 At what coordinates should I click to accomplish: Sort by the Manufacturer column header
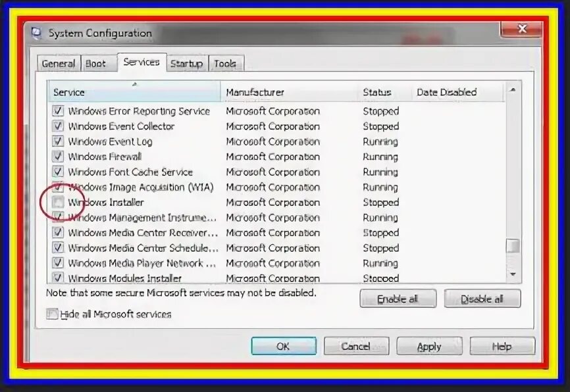tap(289, 92)
